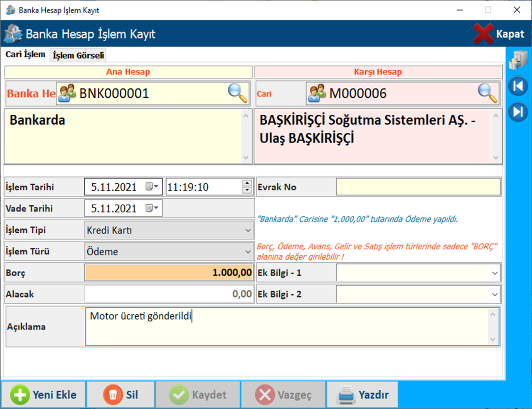Open the İşlem Tarihi calendar dropdown
The height and width of the screenshot is (409, 532).
point(152,187)
